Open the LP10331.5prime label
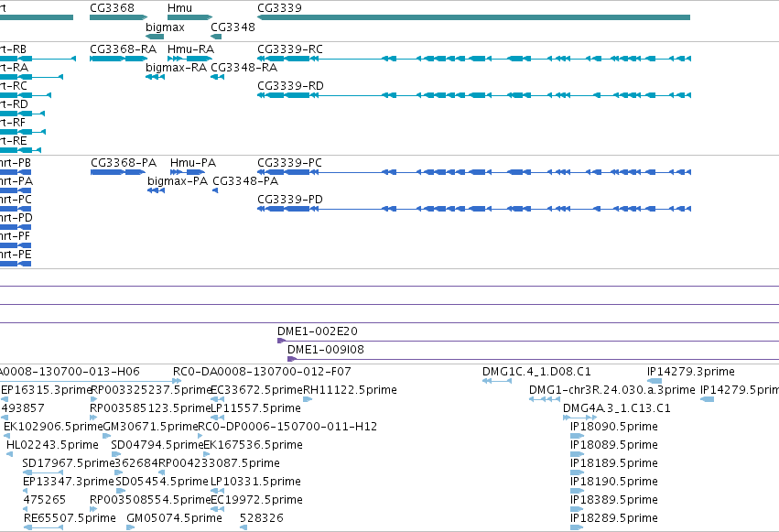The image size is (779, 532). click(256, 482)
